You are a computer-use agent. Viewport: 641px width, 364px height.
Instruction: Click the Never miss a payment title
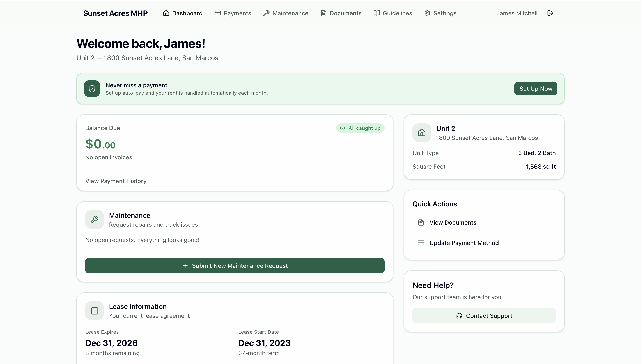[x=136, y=85]
